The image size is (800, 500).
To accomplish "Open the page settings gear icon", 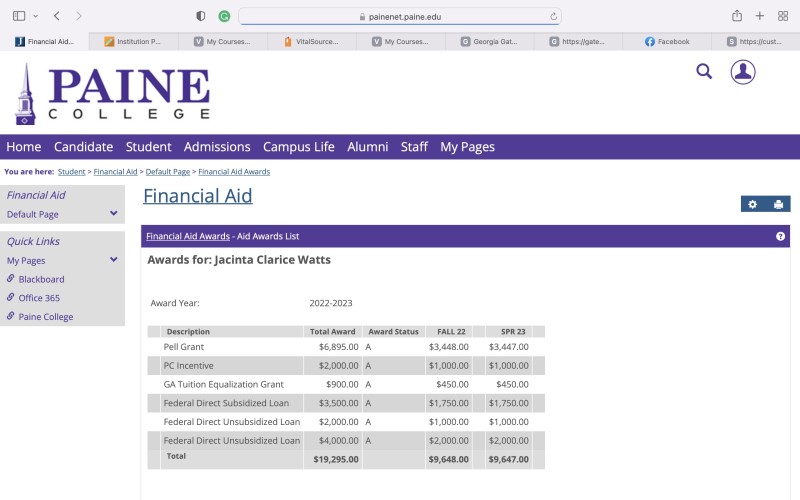I will pos(753,204).
